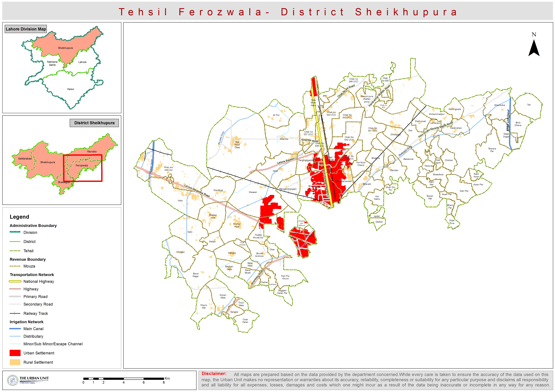
Task: Click the red Ferozwala extent rectangle in inset
Action: coord(102,169)
